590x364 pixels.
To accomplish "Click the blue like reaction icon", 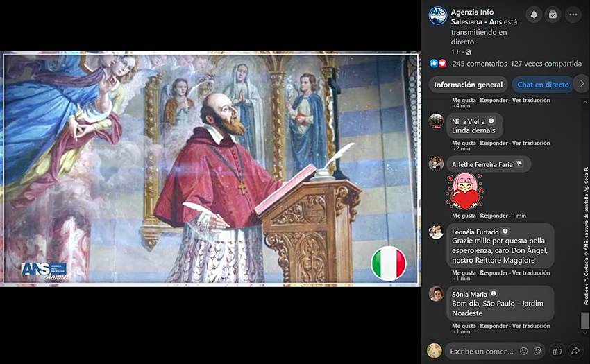I will click(x=434, y=64).
